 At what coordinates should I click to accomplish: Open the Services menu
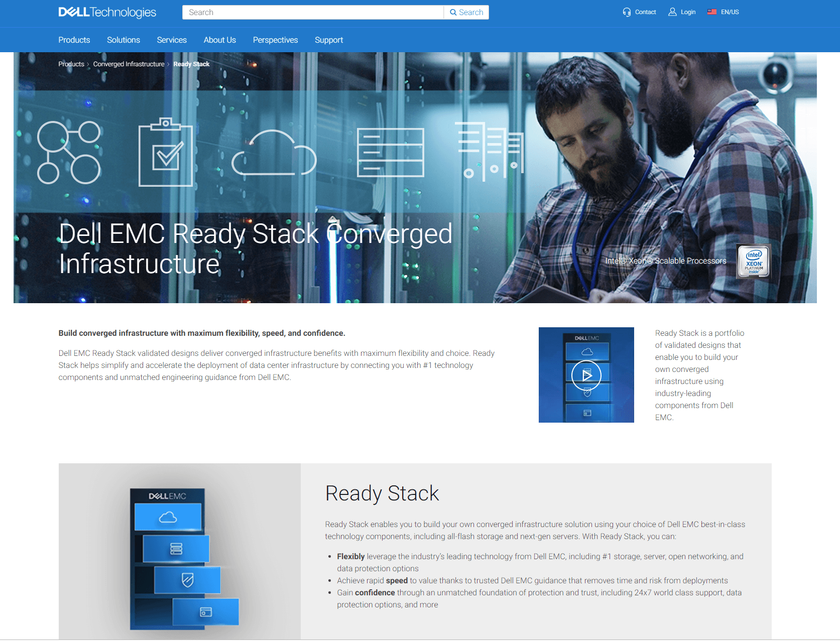coord(172,40)
